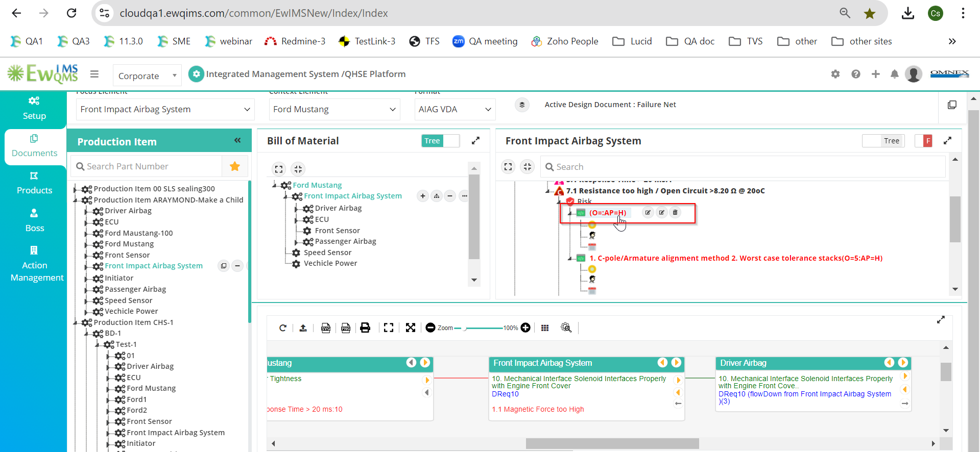Viewport: 980px width, 452px height.
Task: Collapse the 7.1 Resistance too high node
Action: coord(548,191)
